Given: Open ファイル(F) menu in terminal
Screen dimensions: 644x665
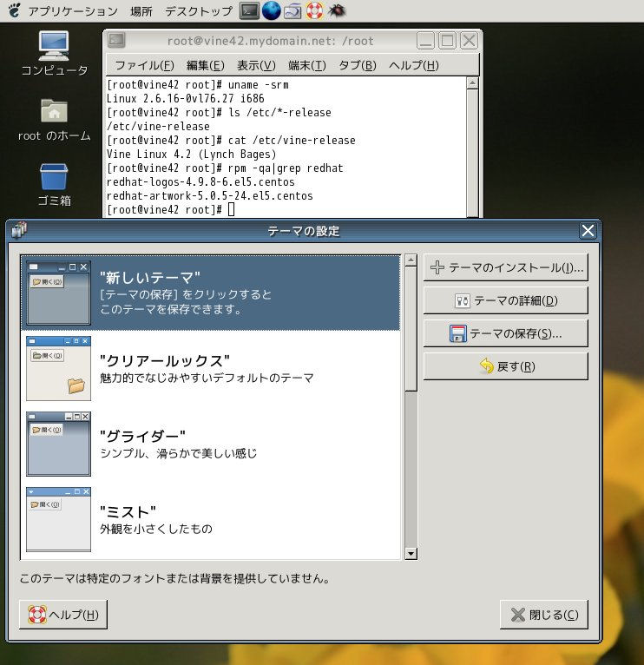Looking at the screenshot, I should [145, 65].
